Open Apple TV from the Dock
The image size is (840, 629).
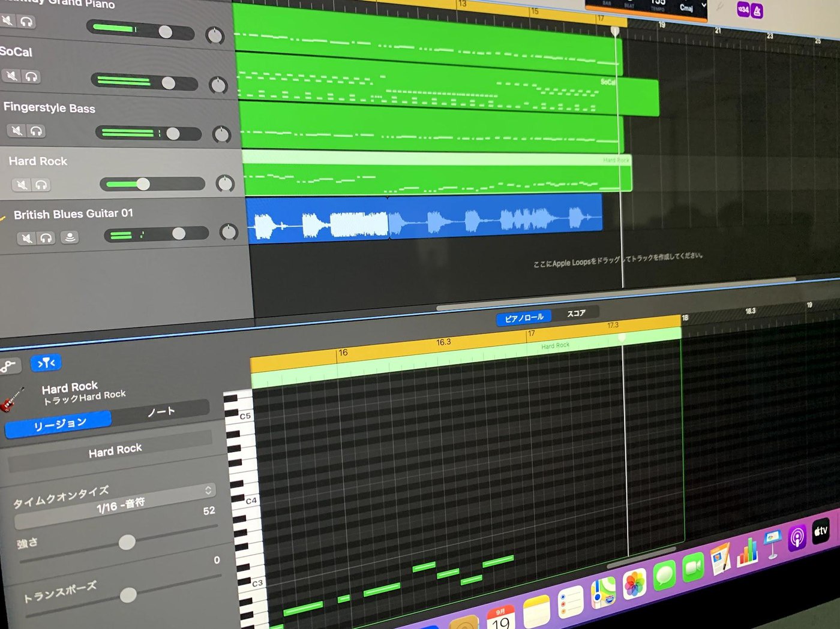pyautogui.click(x=820, y=531)
